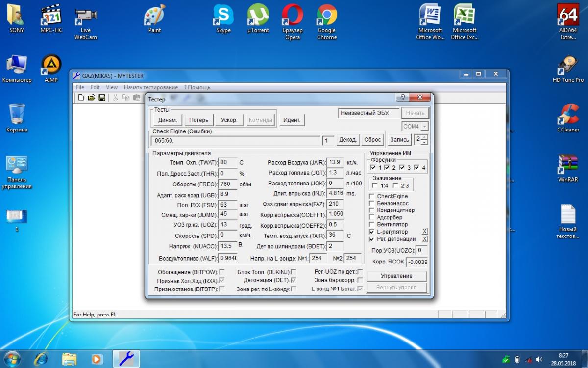Select the Opera browser desktop icon
Screen dimensions: 588x368
click(293, 22)
